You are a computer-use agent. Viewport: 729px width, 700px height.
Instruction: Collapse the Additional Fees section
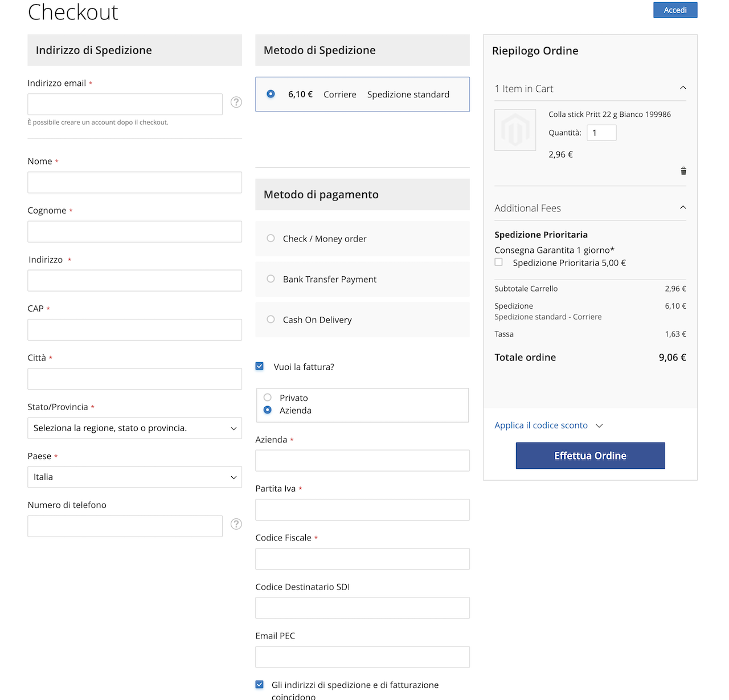[x=683, y=207]
